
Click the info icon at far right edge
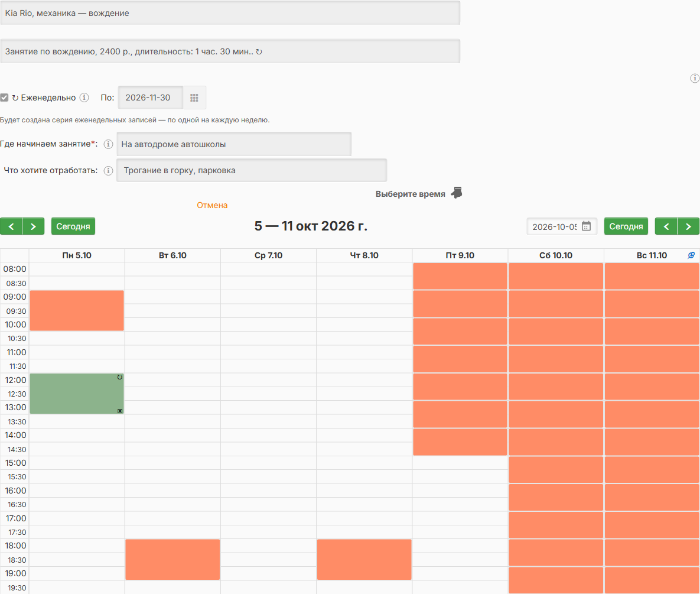pos(695,78)
